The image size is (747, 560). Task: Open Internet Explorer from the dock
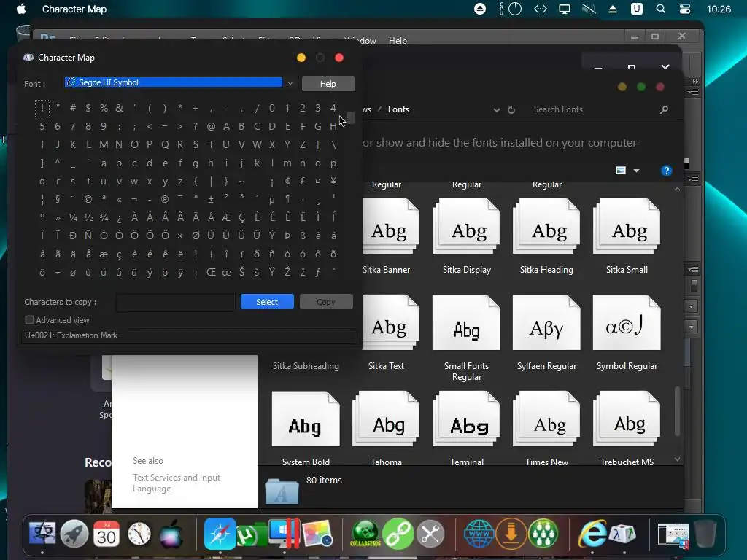pos(591,533)
